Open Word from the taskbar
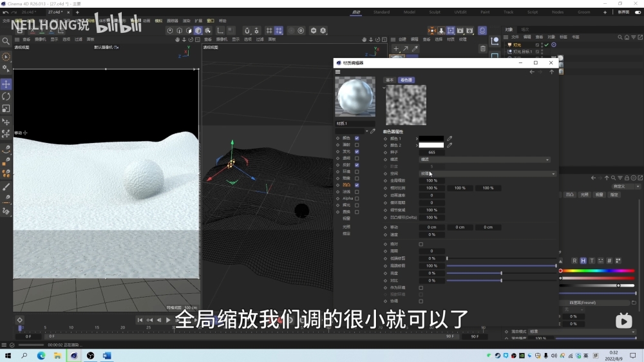The image size is (644, 362). [107, 356]
